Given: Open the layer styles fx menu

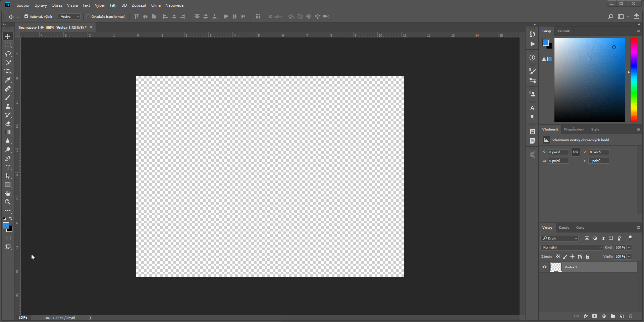Looking at the screenshot, I should click(586, 316).
